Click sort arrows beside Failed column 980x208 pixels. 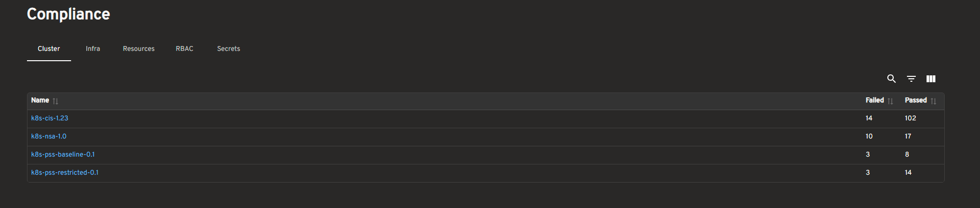click(890, 101)
